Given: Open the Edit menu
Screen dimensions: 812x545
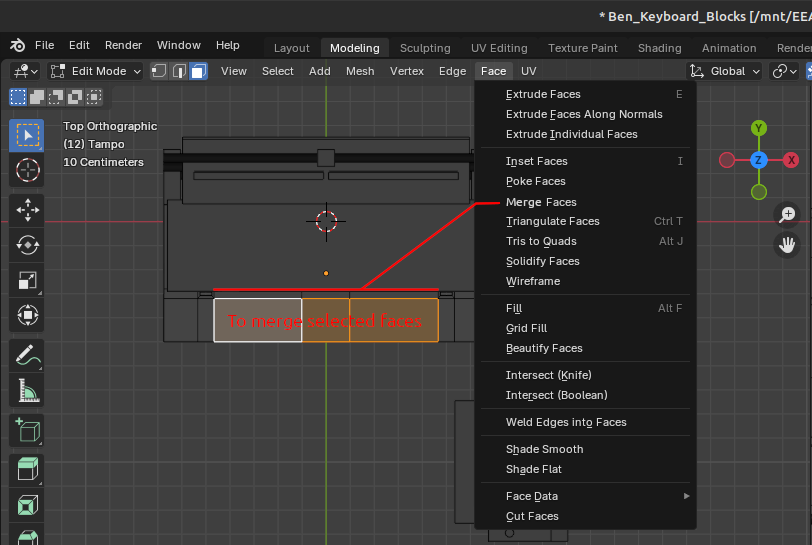Looking at the screenshot, I should 79,45.
